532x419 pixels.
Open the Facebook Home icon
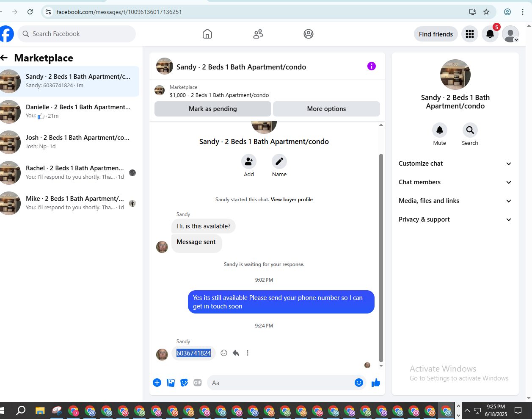(x=207, y=34)
